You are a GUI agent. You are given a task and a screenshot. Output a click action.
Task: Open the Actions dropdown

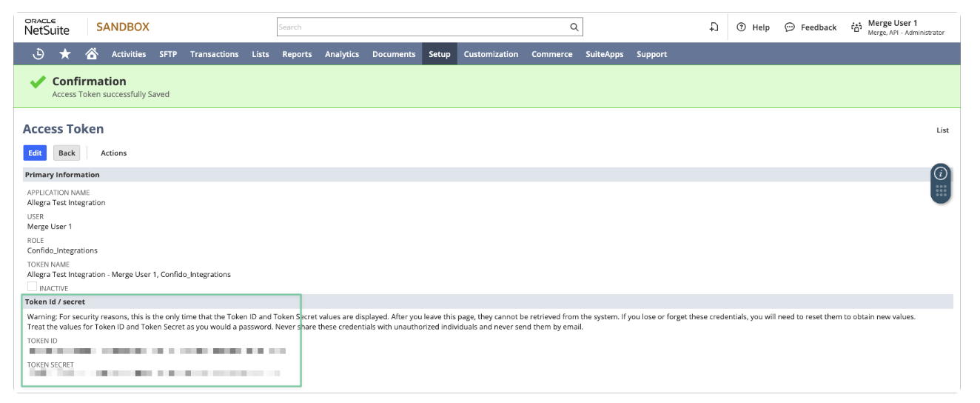click(113, 153)
